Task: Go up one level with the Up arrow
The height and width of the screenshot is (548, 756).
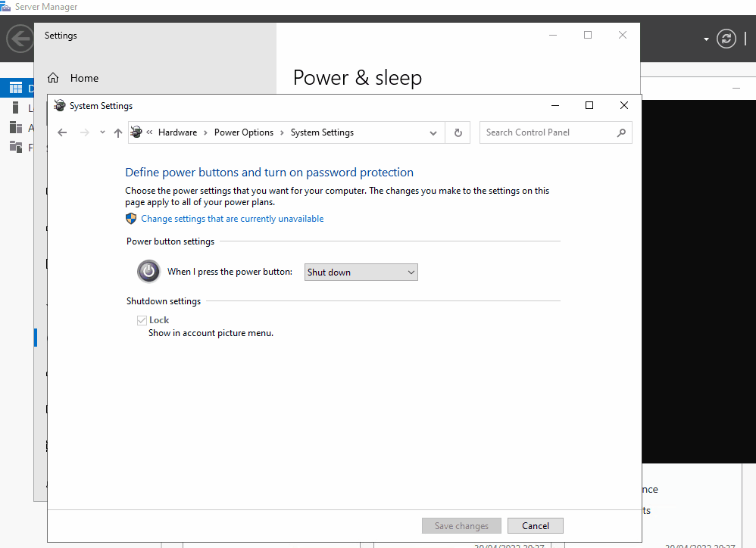Action: [118, 132]
